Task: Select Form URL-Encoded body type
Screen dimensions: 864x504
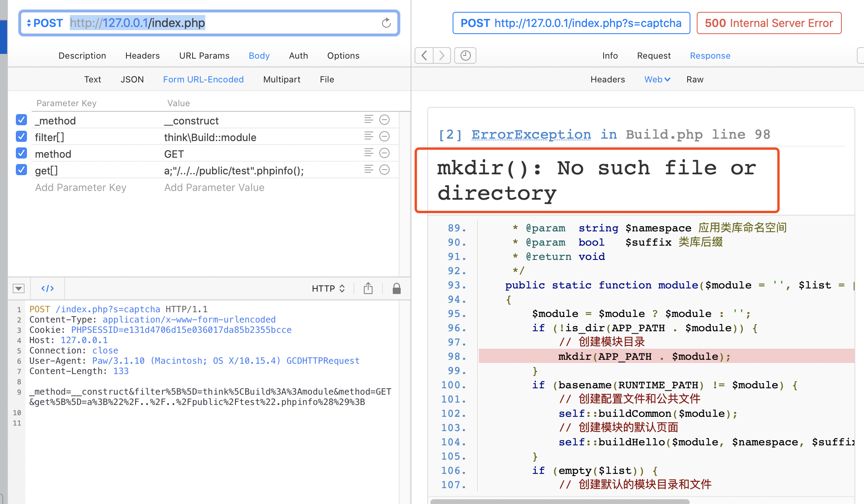Action: [203, 79]
